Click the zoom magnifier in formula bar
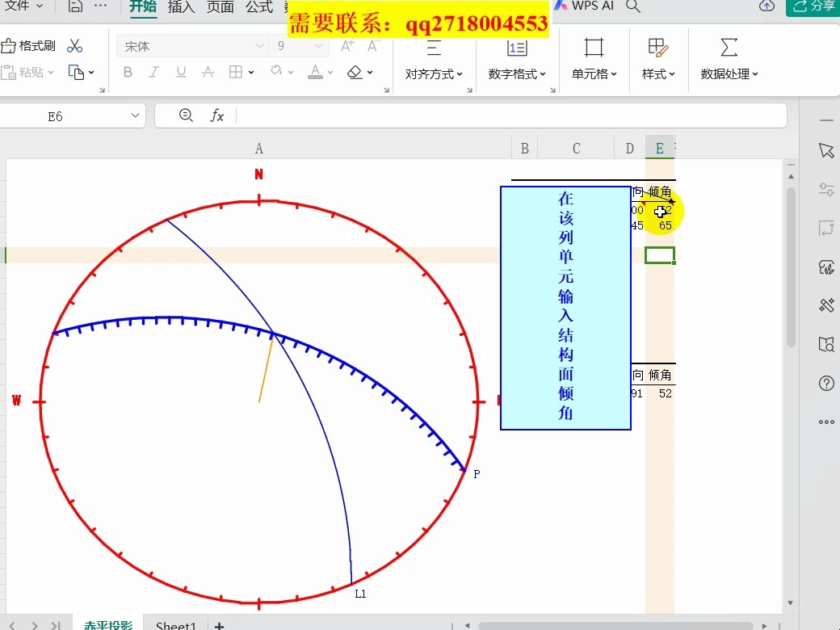The image size is (840, 630). point(186,115)
